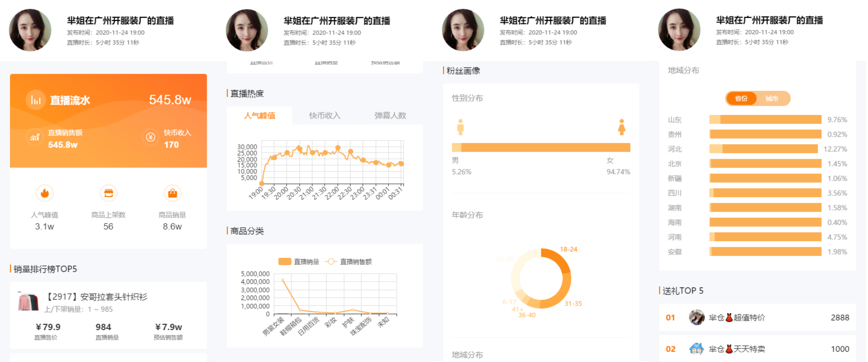The height and width of the screenshot is (362, 868).
Task: Click the 商品分类 section heading
Action: pyautogui.click(x=247, y=231)
